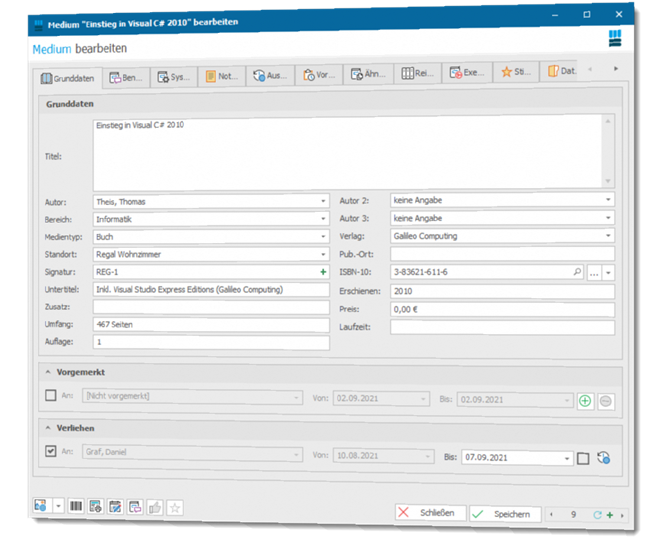The width and height of the screenshot is (650, 546).
Task: Open the Sys... tab
Action: [x=174, y=77]
